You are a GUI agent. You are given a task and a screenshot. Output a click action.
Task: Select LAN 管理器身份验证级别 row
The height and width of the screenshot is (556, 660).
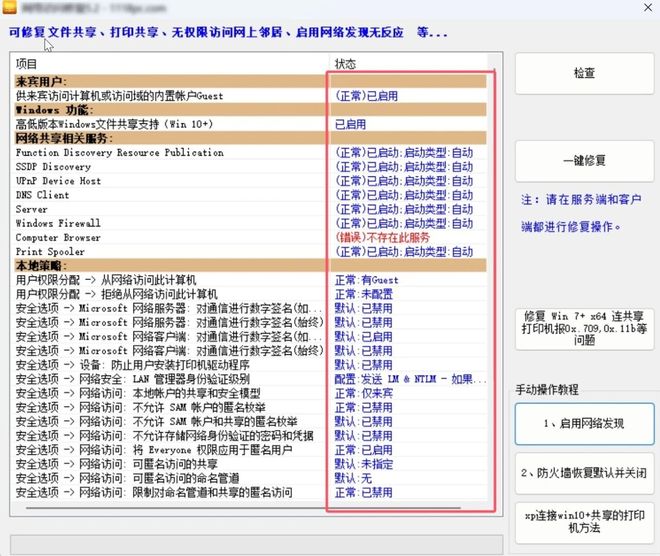coord(250,379)
